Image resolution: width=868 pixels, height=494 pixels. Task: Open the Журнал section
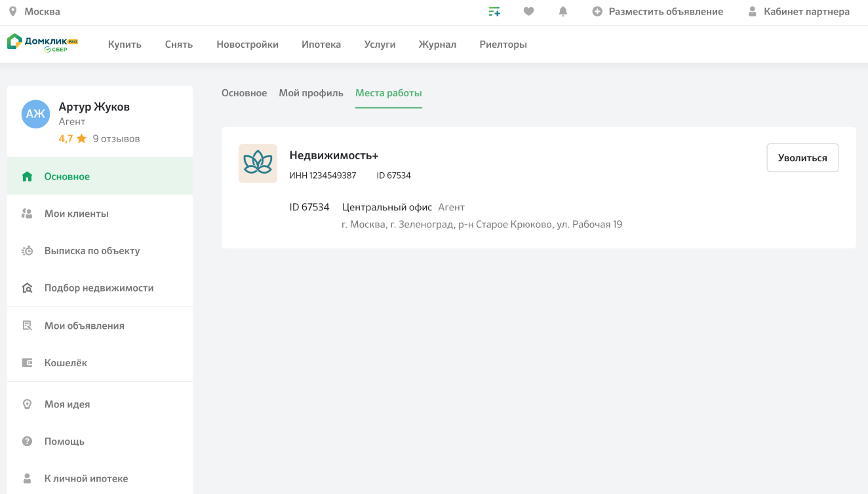(437, 45)
